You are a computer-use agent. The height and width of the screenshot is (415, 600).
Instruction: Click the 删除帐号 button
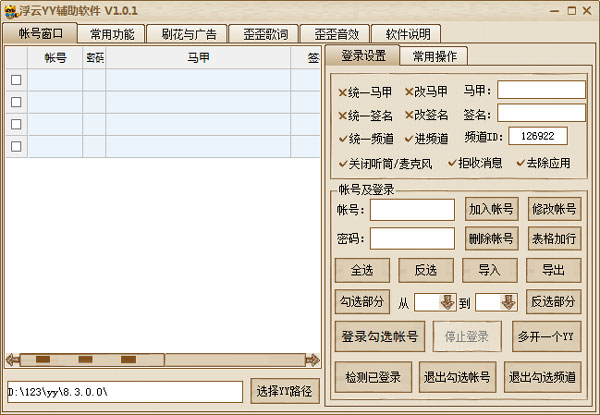tap(490, 239)
